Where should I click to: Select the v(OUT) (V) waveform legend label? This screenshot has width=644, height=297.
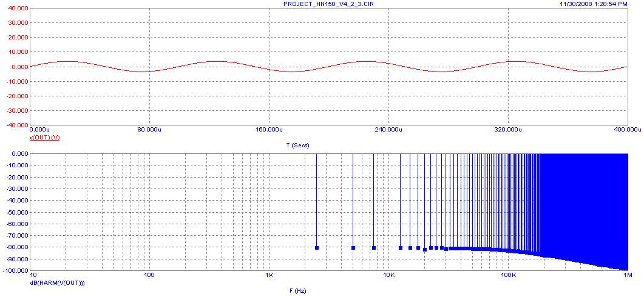(44, 138)
